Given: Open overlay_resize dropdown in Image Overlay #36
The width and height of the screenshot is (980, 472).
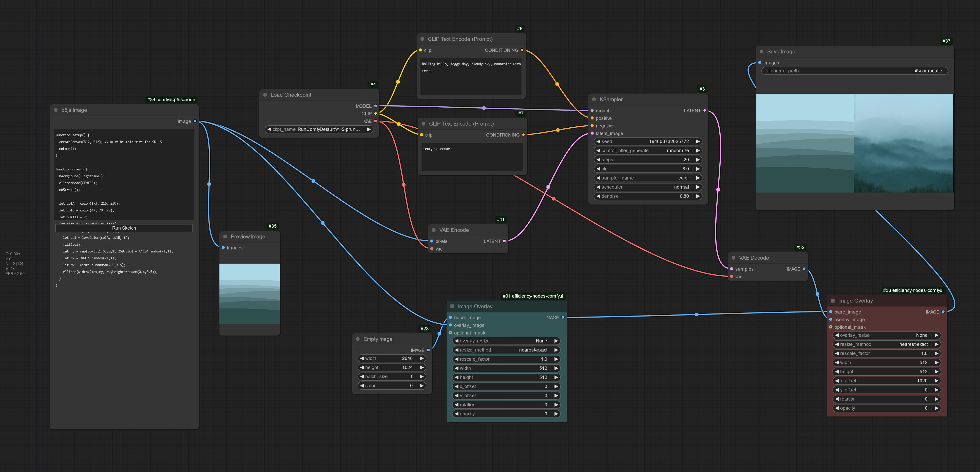Looking at the screenshot, I should click(887, 335).
